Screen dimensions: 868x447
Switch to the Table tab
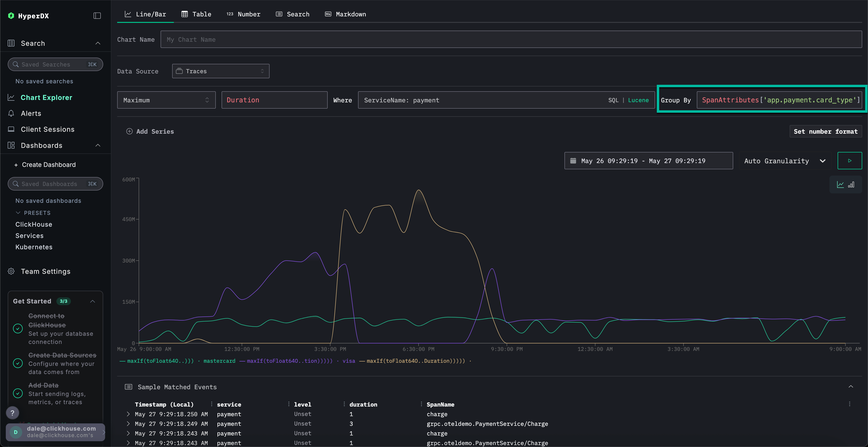[197, 14]
